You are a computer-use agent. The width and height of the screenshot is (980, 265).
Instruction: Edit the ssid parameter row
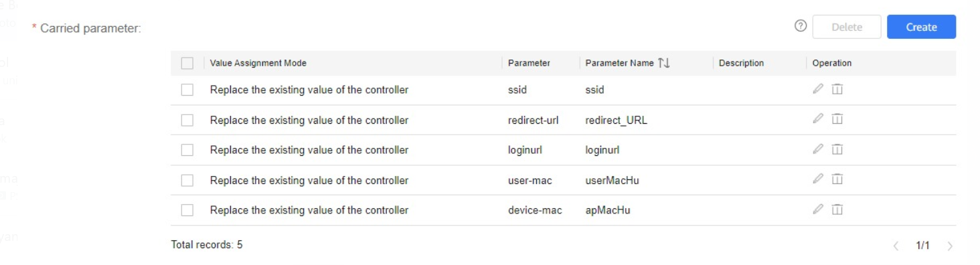pos(818,89)
